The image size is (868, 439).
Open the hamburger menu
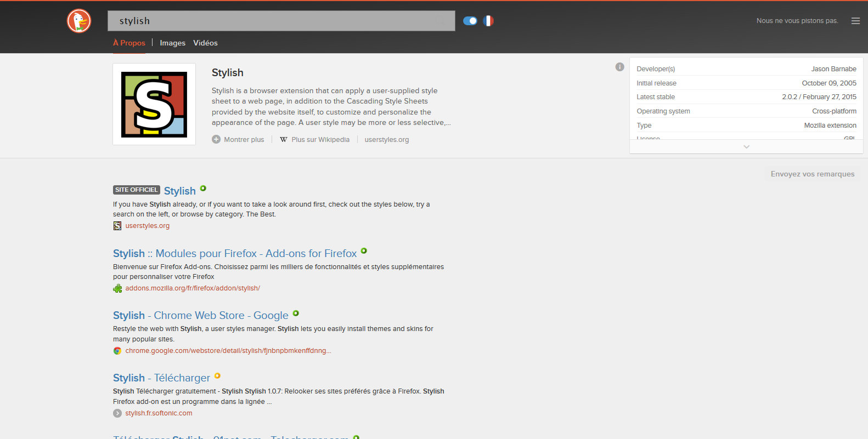click(855, 21)
